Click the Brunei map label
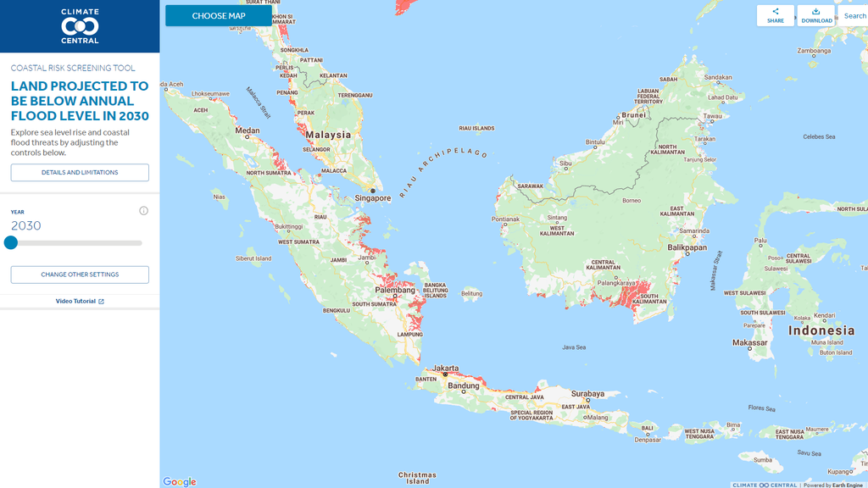Viewport: 868px width, 488px height. click(634, 115)
